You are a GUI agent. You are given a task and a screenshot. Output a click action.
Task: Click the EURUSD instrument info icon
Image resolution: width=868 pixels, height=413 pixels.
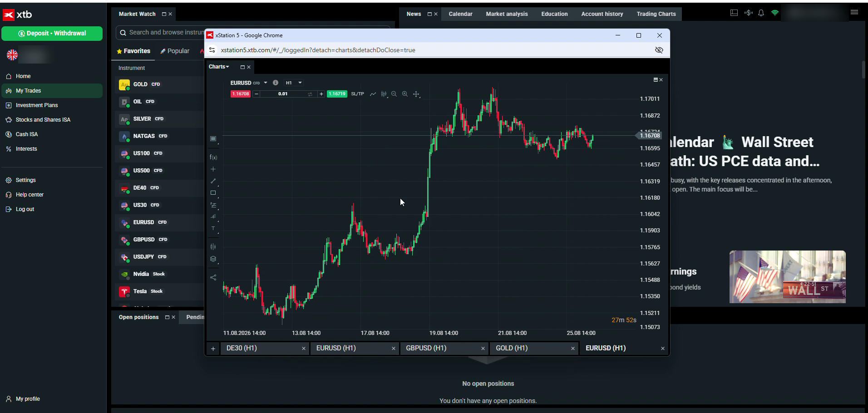tap(275, 83)
